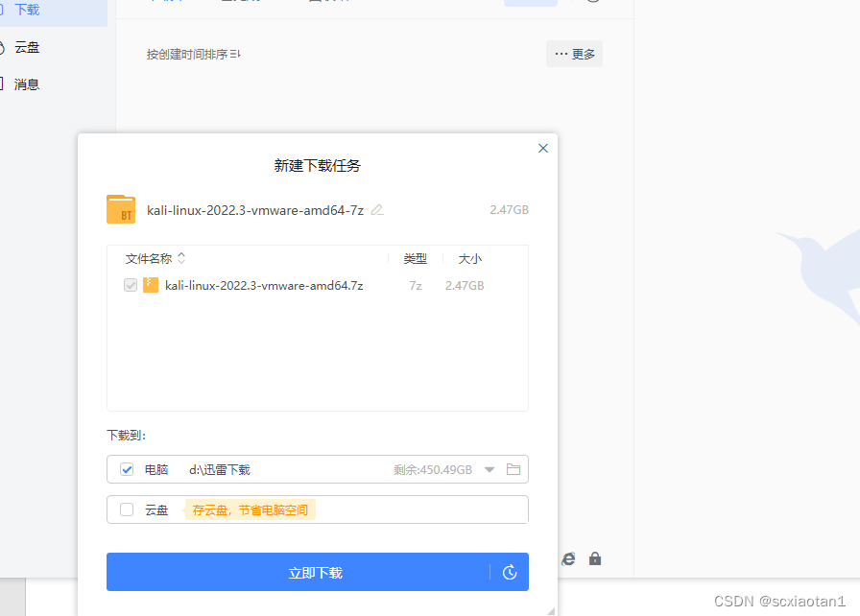The image size is (860, 616).
Task: Click the IE browser icon in main window
Action: tap(568, 558)
